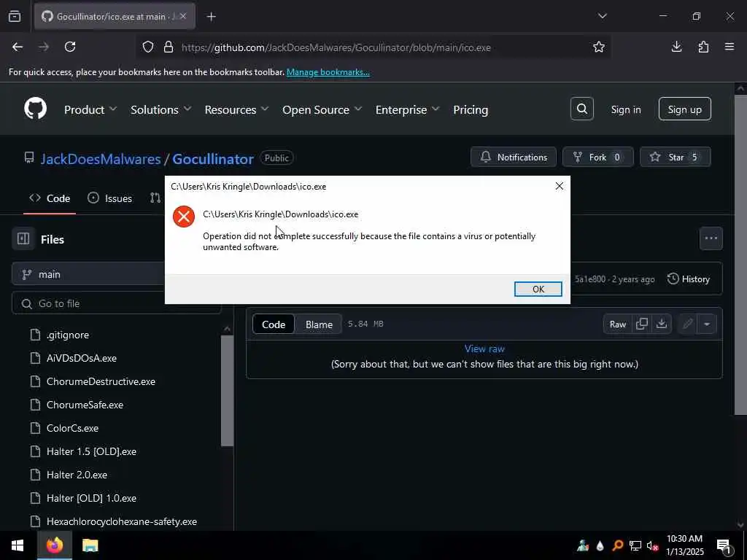The width and height of the screenshot is (747, 560).
Task: Open a new browser tab
Action: click(211, 17)
